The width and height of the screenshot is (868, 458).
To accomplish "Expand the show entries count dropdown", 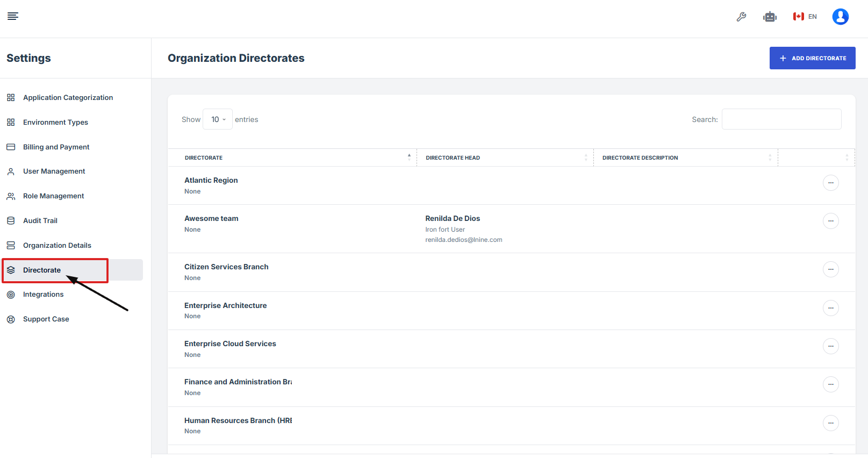I will click(x=218, y=119).
